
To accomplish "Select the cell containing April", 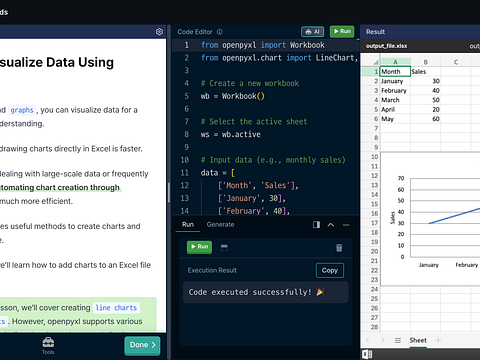I will click(x=395, y=109).
